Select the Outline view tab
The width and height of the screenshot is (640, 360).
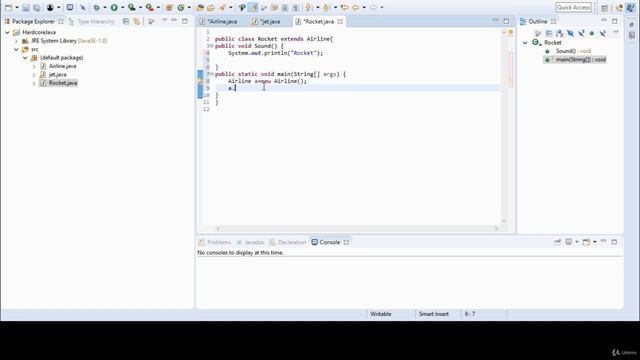click(x=538, y=21)
